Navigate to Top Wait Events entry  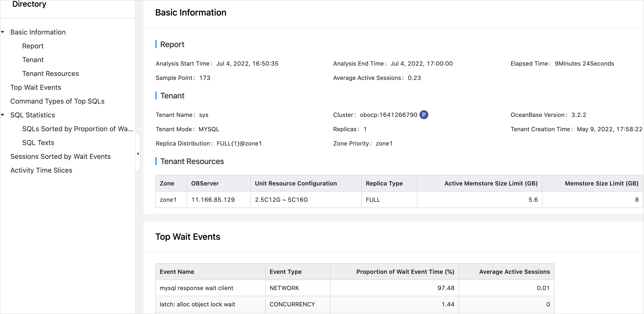tap(35, 87)
